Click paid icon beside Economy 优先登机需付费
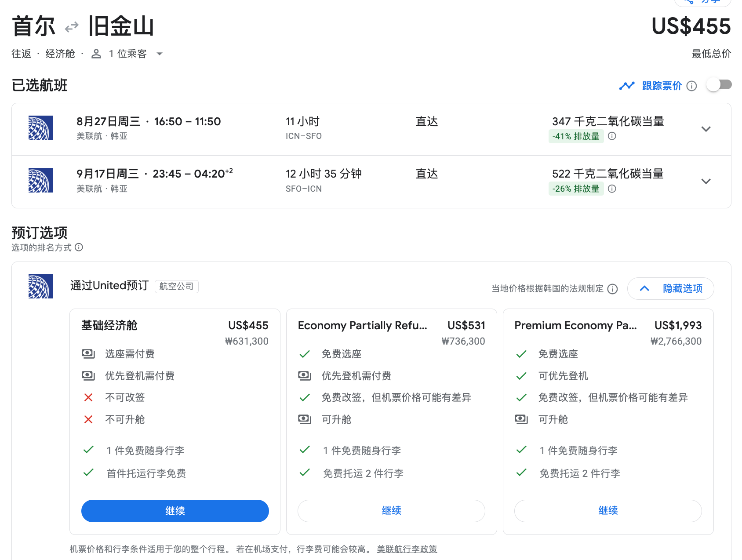Image resolution: width=742 pixels, height=560 pixels. [305, 376]
